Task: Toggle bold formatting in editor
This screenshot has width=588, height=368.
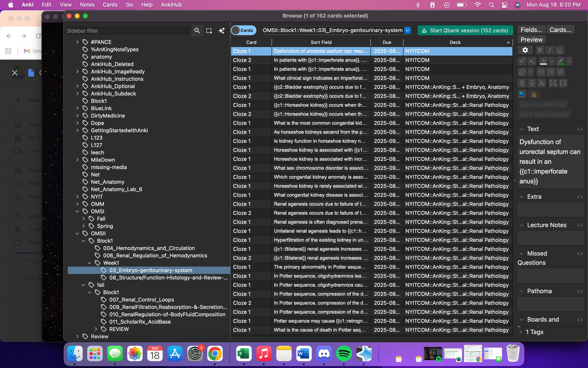Action: 540,50
